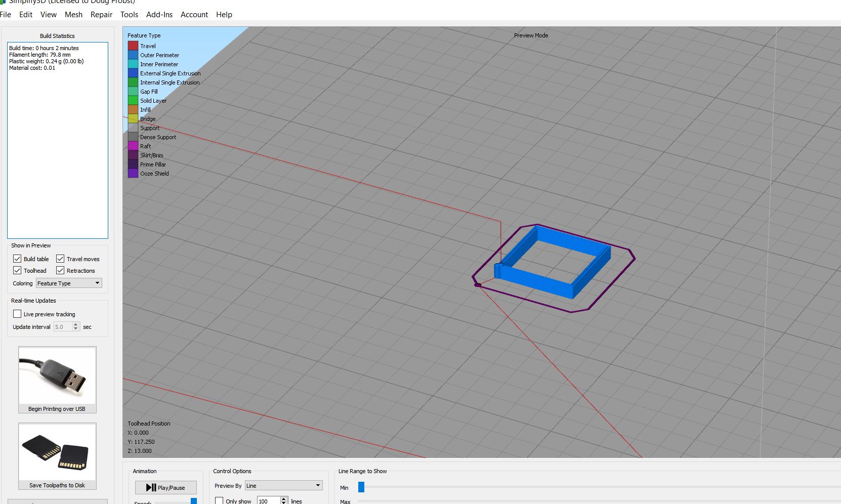Uncheck the Build table checkbox
Viewport: 841px width, 504px height.
[17, 259]
